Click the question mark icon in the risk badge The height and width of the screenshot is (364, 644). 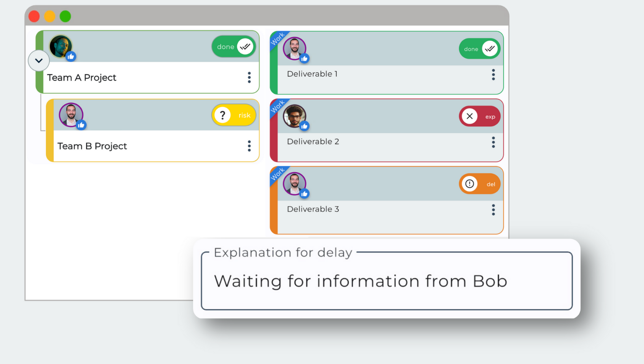(222, 115)
